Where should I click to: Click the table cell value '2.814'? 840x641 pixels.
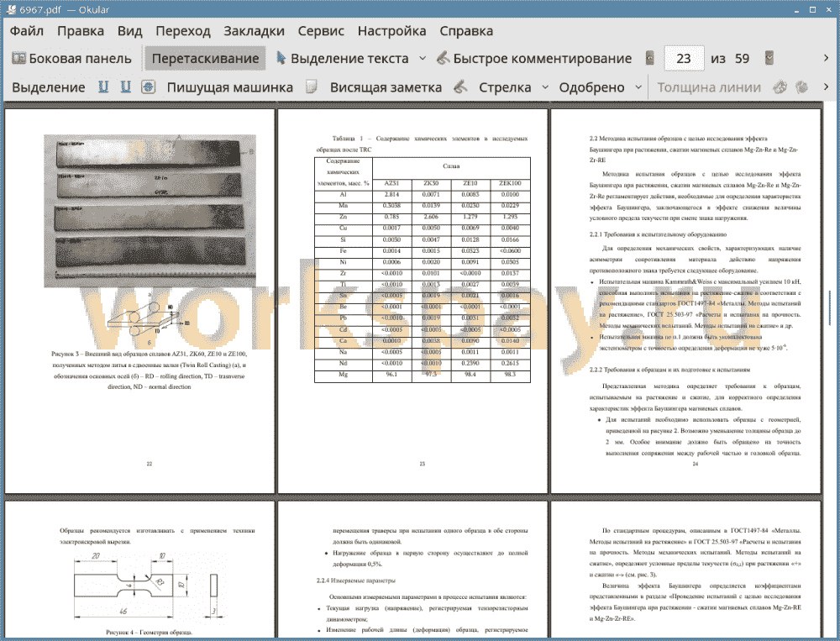pyautogui.click(x=391, y=195)
